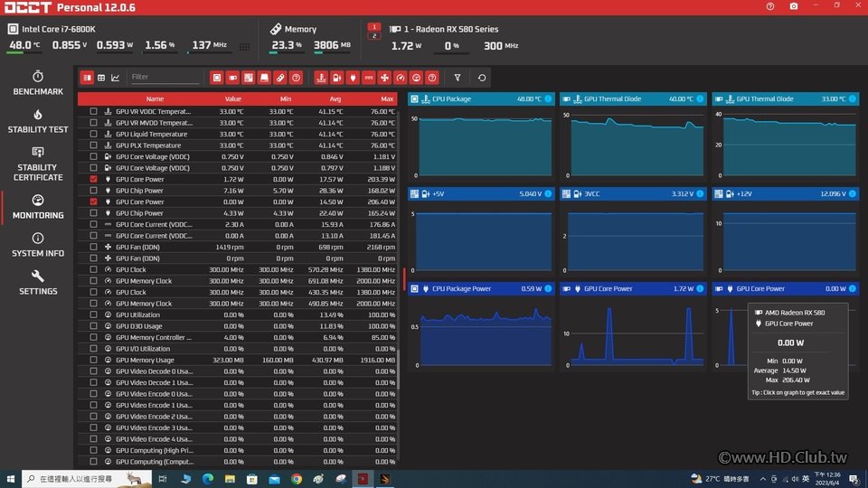Toggle the storage sensors filter icon
This screenshot has width=868, height=488.
[265, 78]
